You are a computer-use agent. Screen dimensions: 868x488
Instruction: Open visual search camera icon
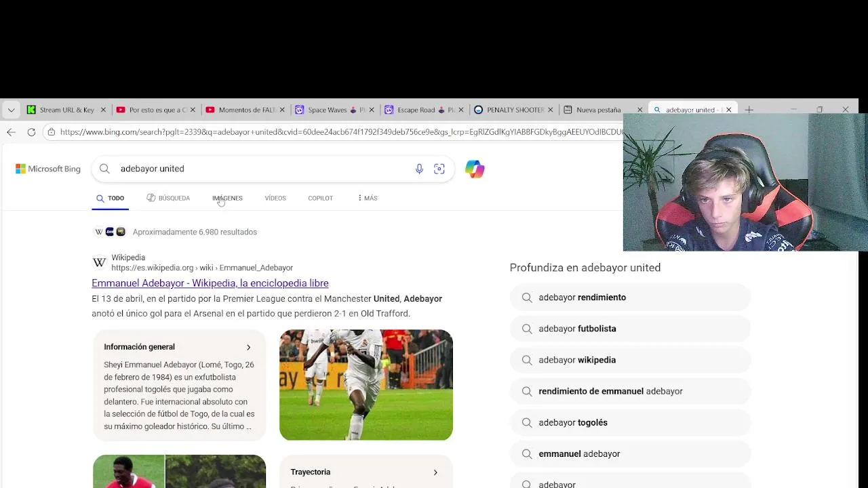tap(439, 169)
